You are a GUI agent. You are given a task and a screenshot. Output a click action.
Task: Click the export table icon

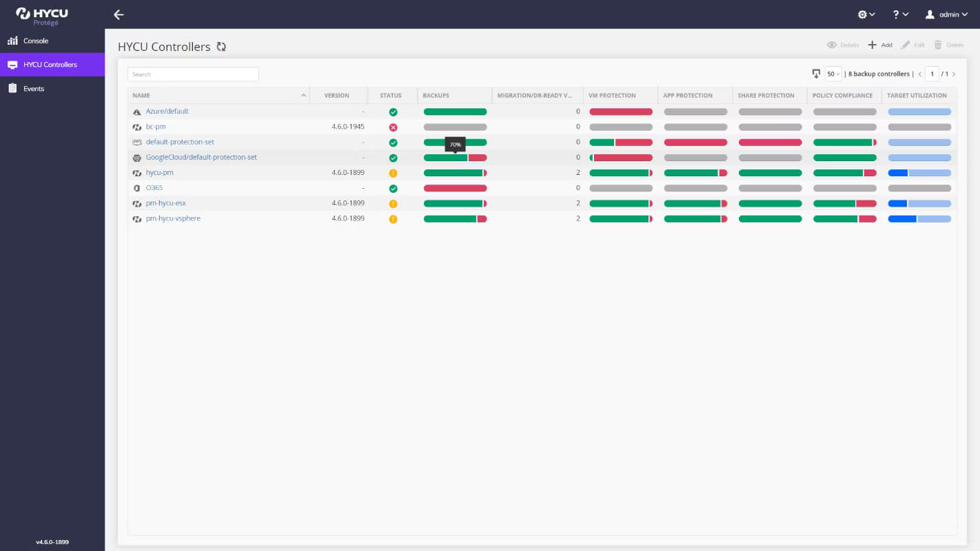tap(816, 74)
